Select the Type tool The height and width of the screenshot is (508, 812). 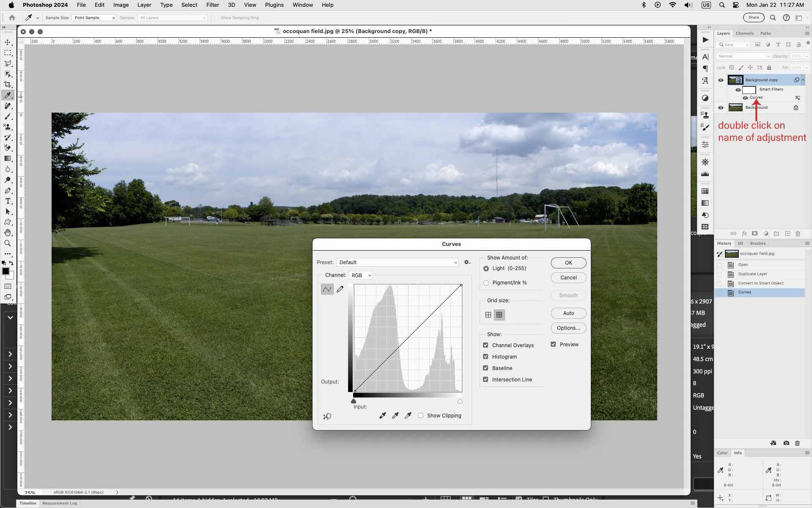click(8, 201)
